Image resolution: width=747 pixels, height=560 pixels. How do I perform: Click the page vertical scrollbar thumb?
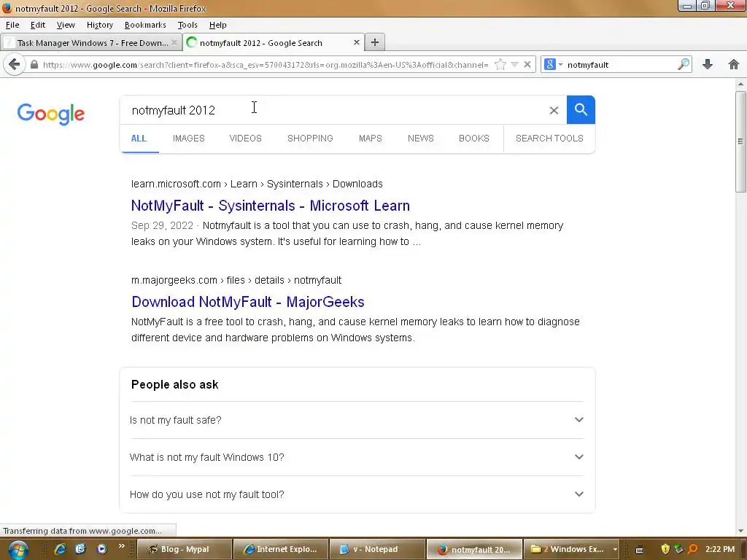(740, 141)
